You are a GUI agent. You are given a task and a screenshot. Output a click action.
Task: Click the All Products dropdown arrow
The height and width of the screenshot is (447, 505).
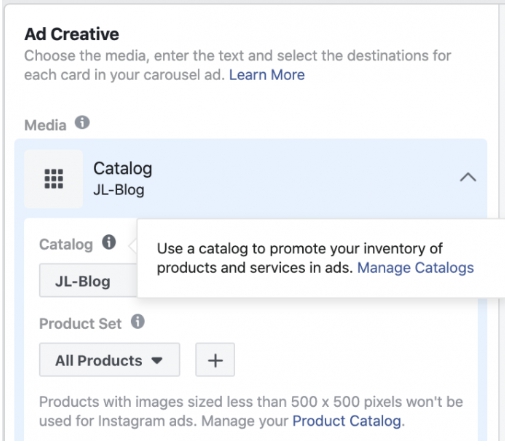click(157, 360)
